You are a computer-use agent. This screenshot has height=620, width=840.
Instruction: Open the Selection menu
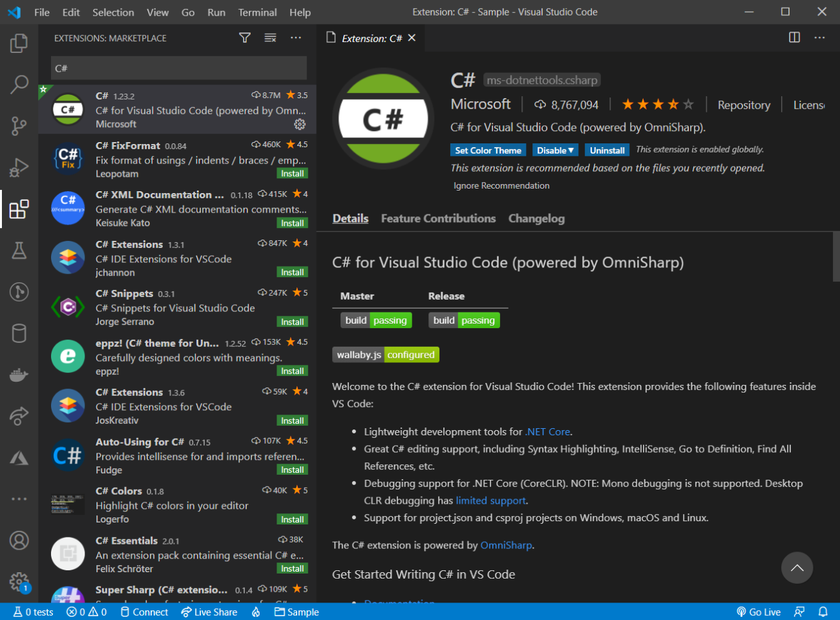113,12
